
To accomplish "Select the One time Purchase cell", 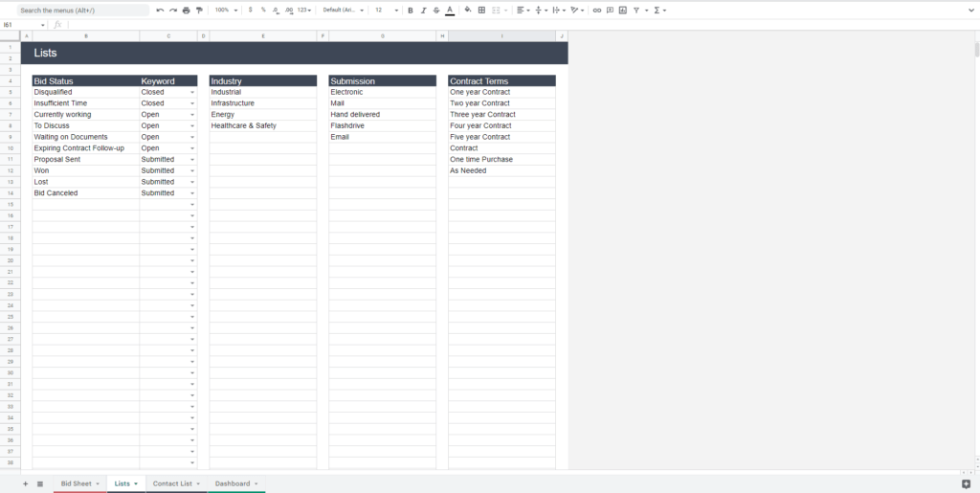I will pyautogui.click(x=501, y=160).
